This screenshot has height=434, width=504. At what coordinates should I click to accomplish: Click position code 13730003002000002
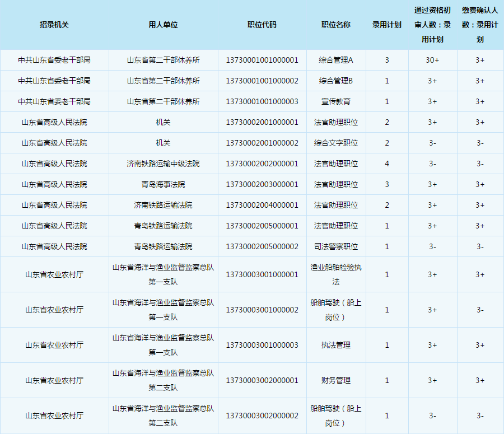[262, 416]
